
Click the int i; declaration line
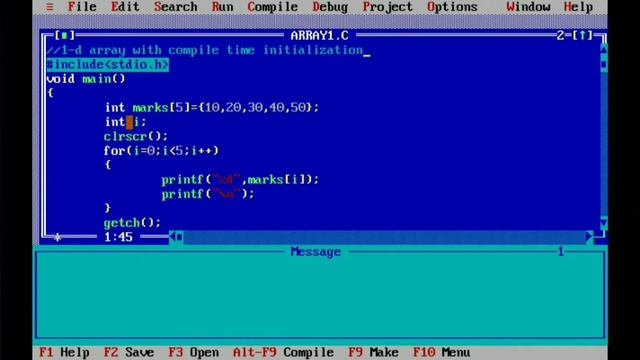pos(125,122)
